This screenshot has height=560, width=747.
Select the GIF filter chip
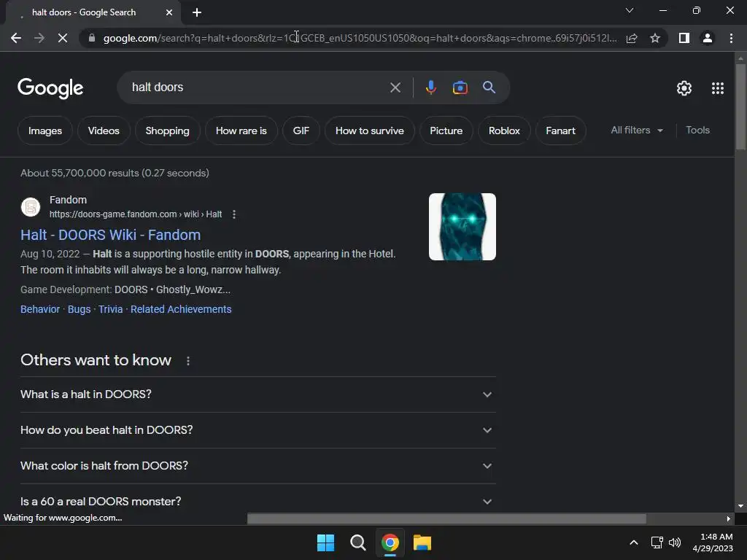point(301,131)
